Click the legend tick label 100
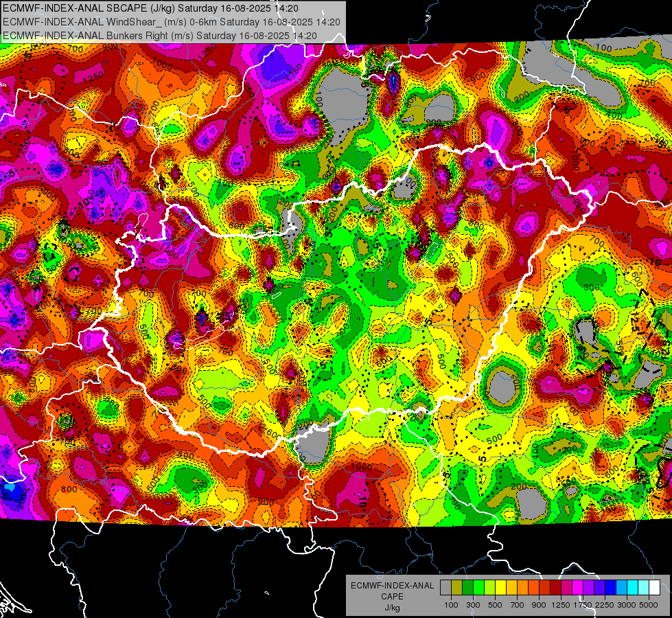Image resolution: width=672 pixels, height=618 pixels. point(451,605)
